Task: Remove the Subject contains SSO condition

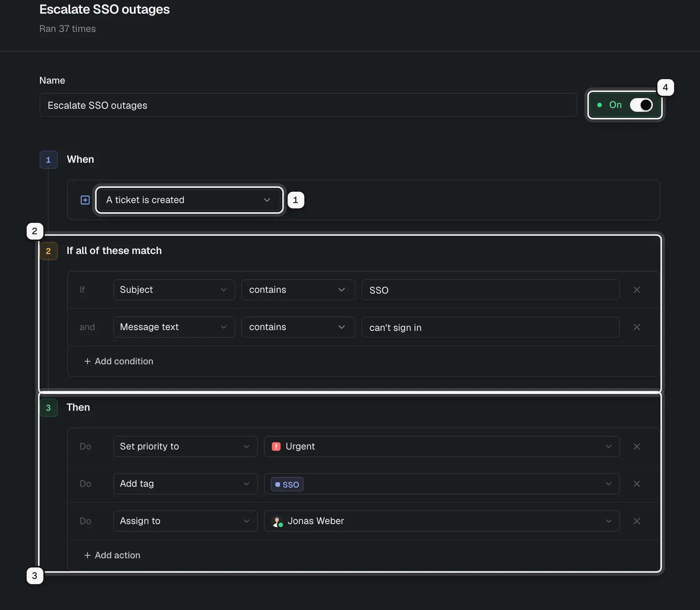Action: tap(637, 290)
